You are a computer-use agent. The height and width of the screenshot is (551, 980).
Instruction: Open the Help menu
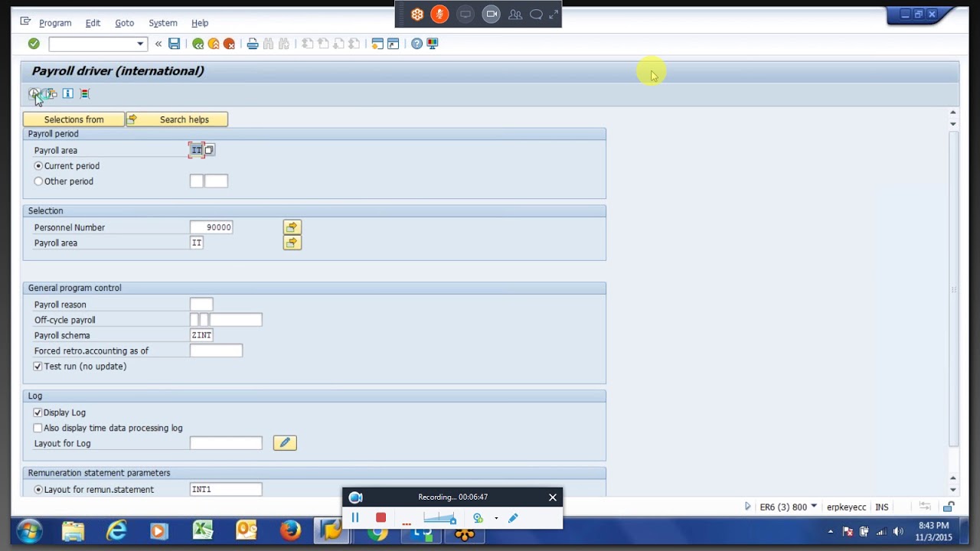coord(200,23)
